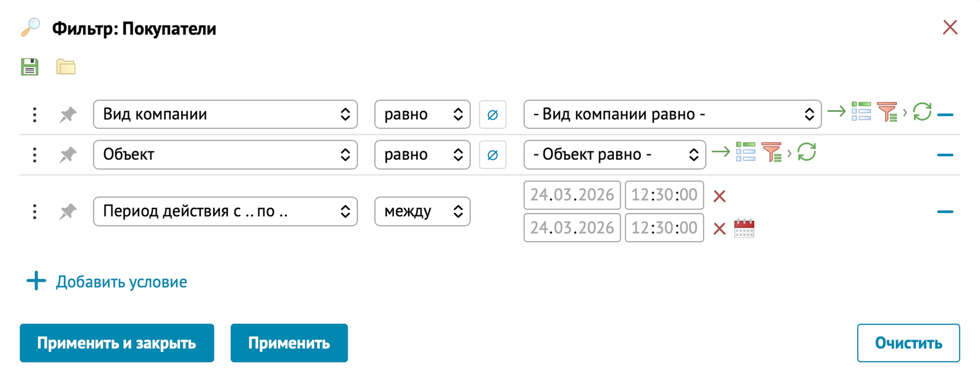Viewport: 980px width, 381px height.
Task: Click the Применить и закрыть button
Action: pos(117,343)
